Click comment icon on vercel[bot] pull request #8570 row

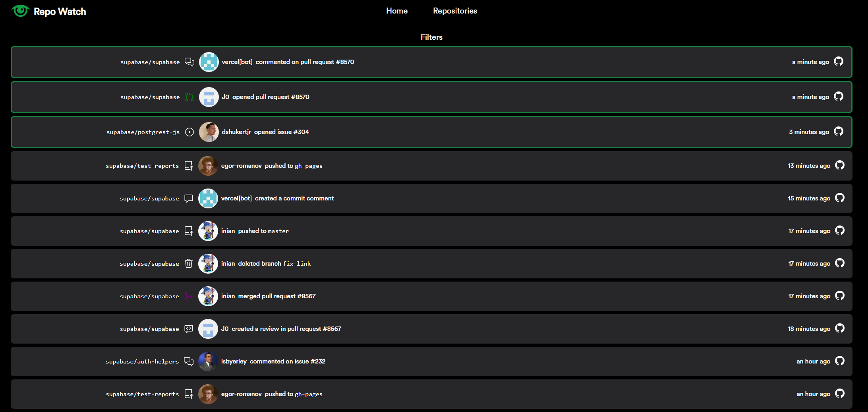tap(189, 62)
